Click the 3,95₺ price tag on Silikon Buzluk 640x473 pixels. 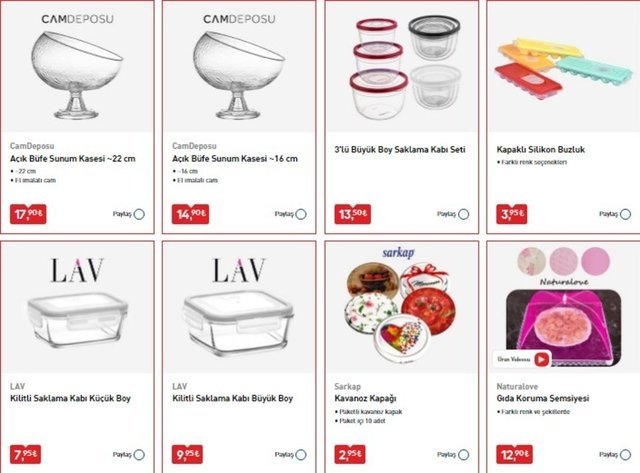tap(512, 214)
